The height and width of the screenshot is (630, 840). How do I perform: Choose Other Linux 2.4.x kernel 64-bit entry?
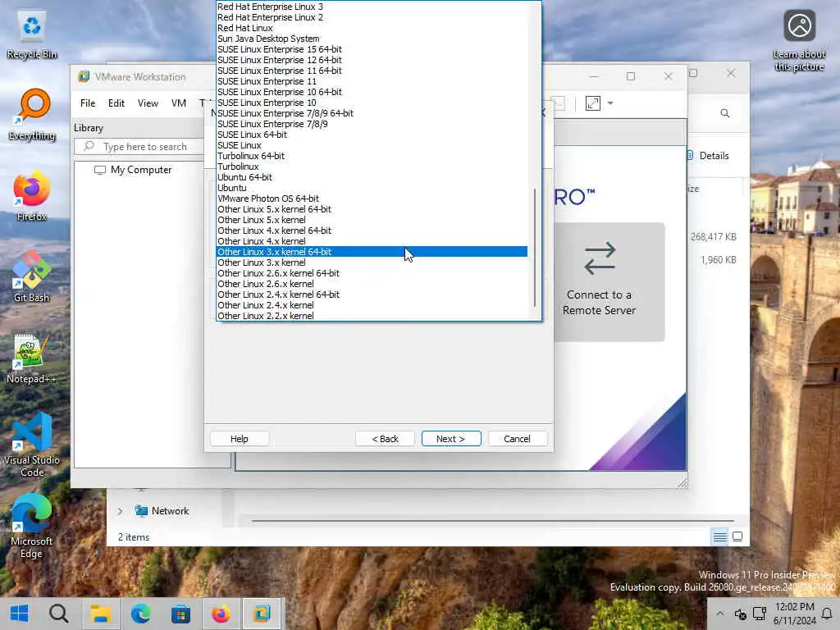(x=372, y=294)
